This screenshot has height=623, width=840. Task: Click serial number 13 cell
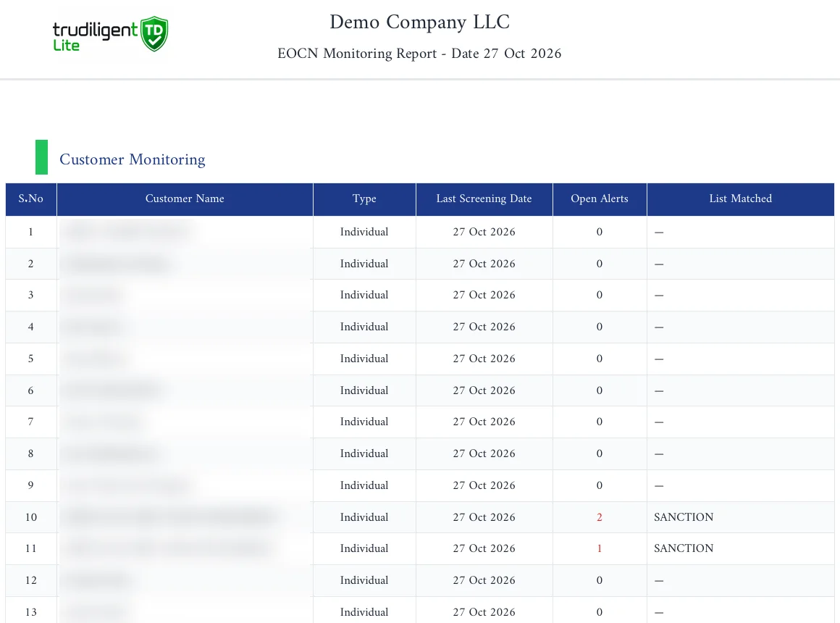[x=31, y=611]
